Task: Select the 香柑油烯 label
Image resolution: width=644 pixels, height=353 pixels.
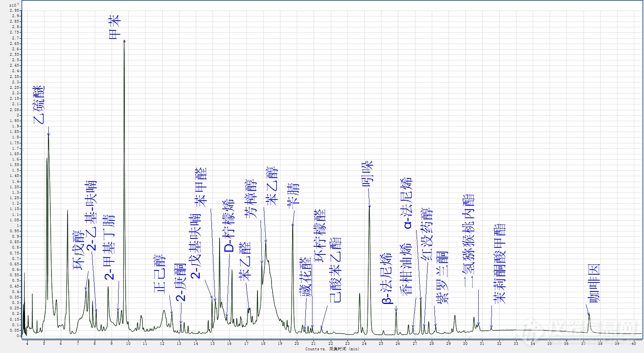Action: coord(406,270)
